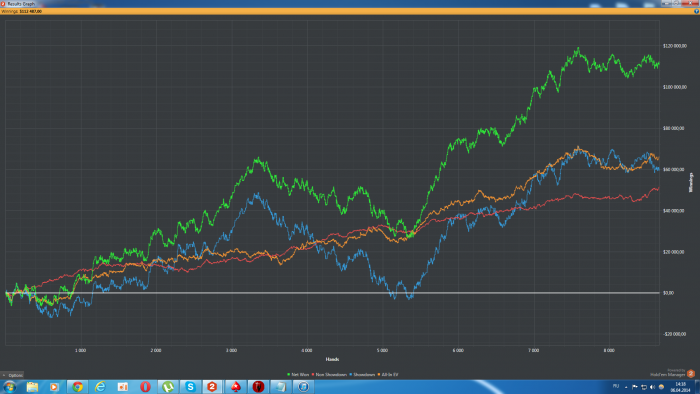Image resolution: width=700 pixels, height=394 pixels.
Task: Click the 5 000 hands axis label
Action: tap(382, 351)
